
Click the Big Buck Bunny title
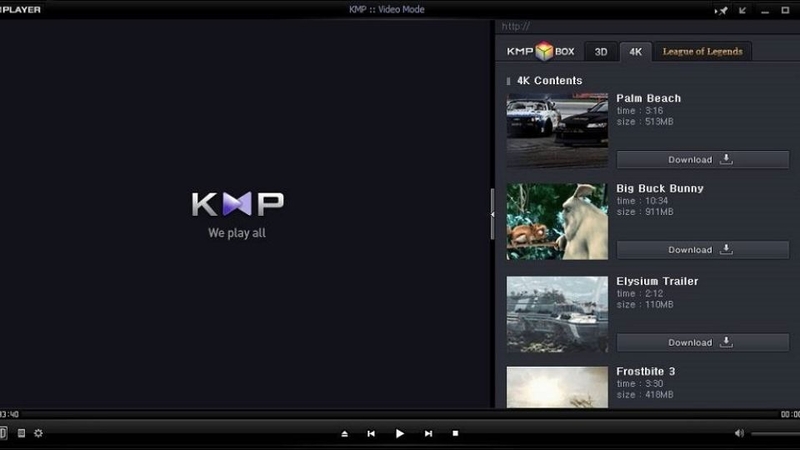coord(660,189)
